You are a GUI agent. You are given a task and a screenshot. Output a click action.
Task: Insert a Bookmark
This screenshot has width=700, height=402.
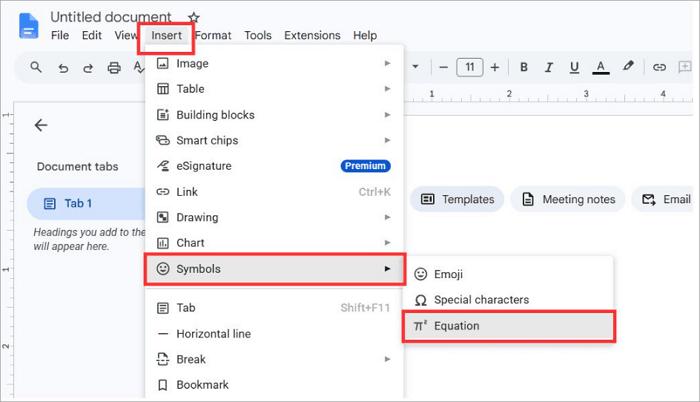[x=274, y=385]
